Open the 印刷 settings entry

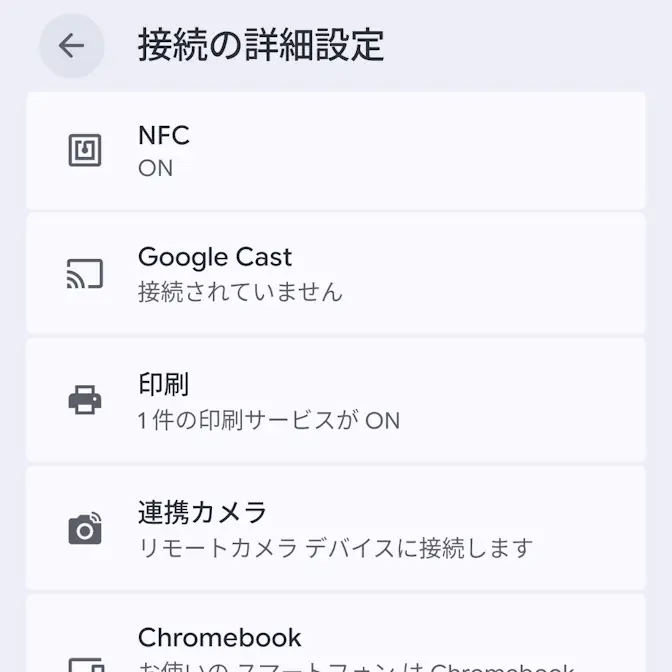[x=164, y=385]
